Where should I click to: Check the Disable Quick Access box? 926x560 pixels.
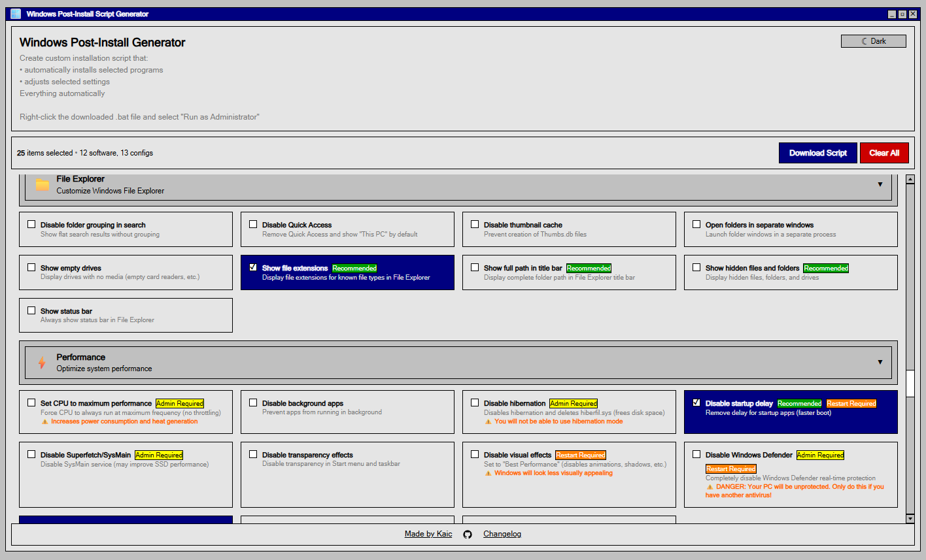[x=253, y=224]
